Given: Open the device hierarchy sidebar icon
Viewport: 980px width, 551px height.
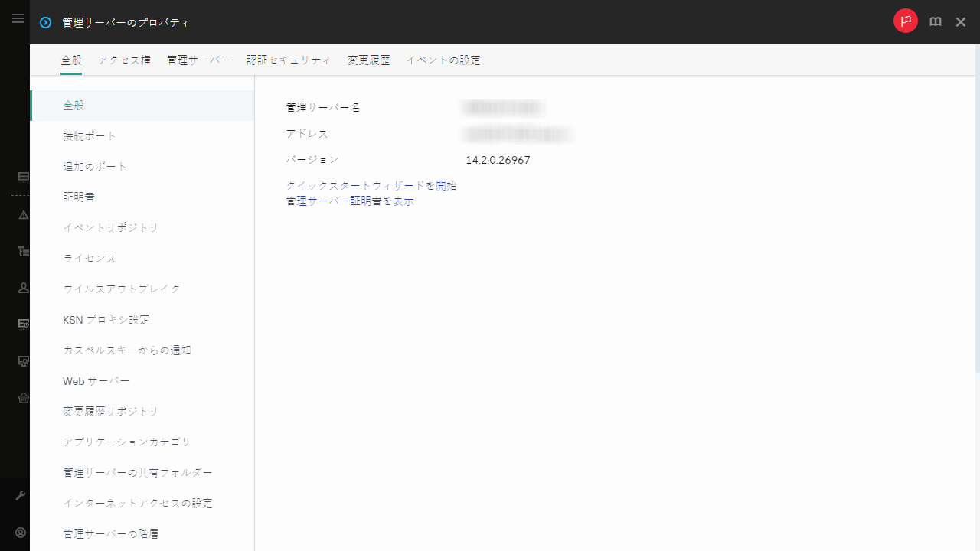Looking at the screenshot, I should tap(23, 251).
